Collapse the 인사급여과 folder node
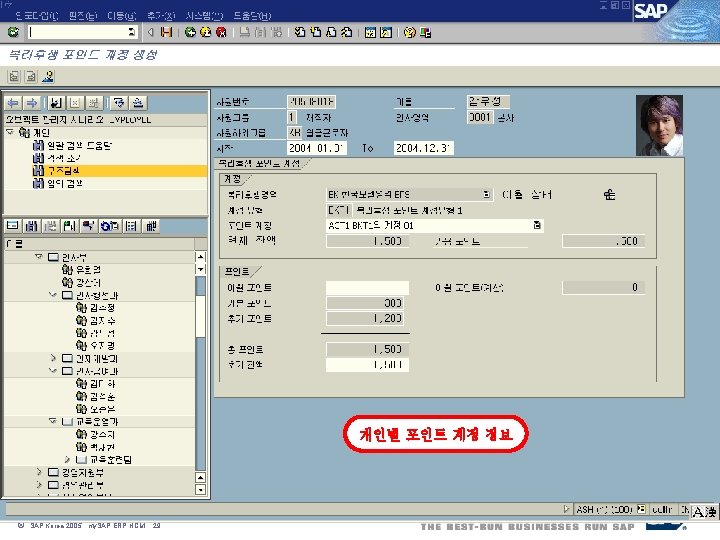720x540 pixels. tap(53, 371)
